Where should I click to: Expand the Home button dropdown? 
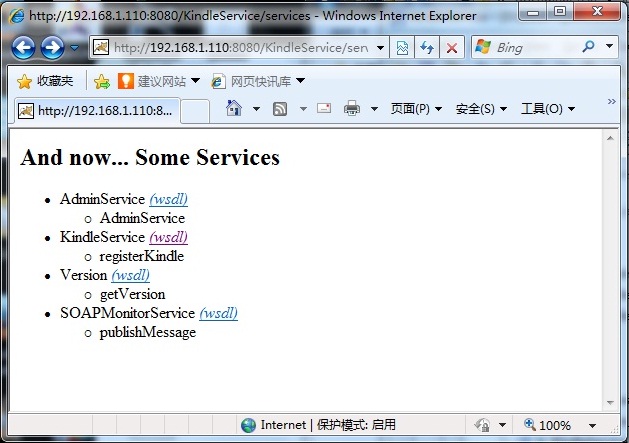[x=256, y=109]
